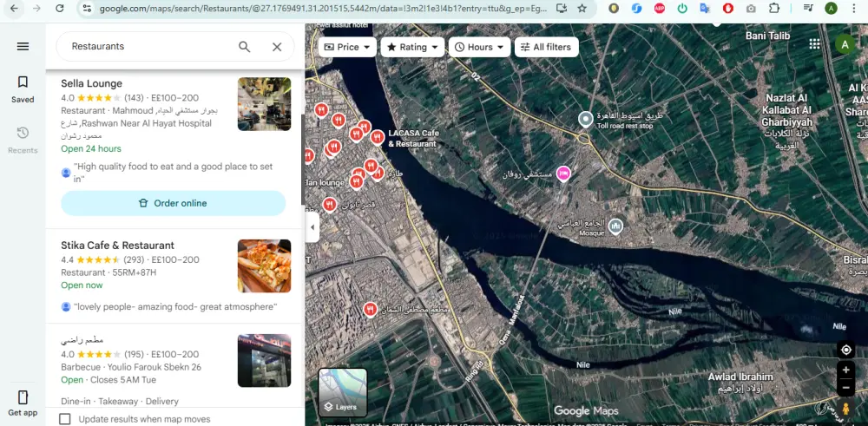The height and width of the screenshot is (426, 868).
Task: Open مطعم راضي photo thumbnail
Action: tap(264, 360)
